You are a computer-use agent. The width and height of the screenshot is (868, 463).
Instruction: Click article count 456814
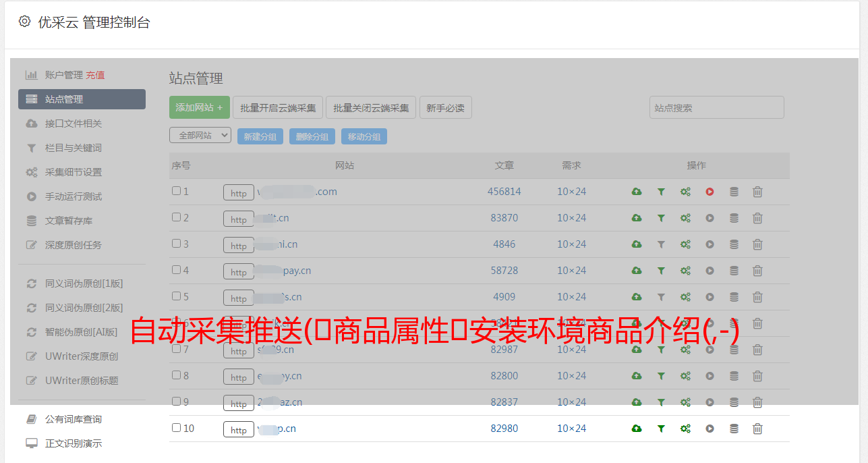point(504,192)
